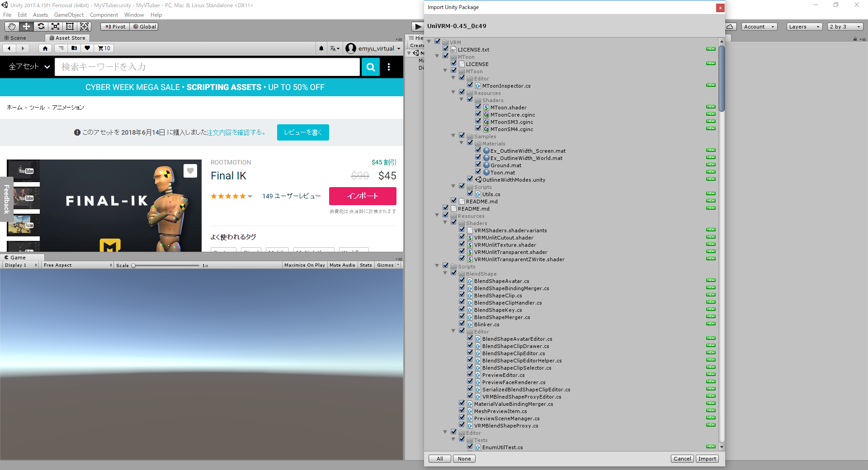The image size is (868, 470).
Task: Click the レビューを書く button
Action: (302, 132)
